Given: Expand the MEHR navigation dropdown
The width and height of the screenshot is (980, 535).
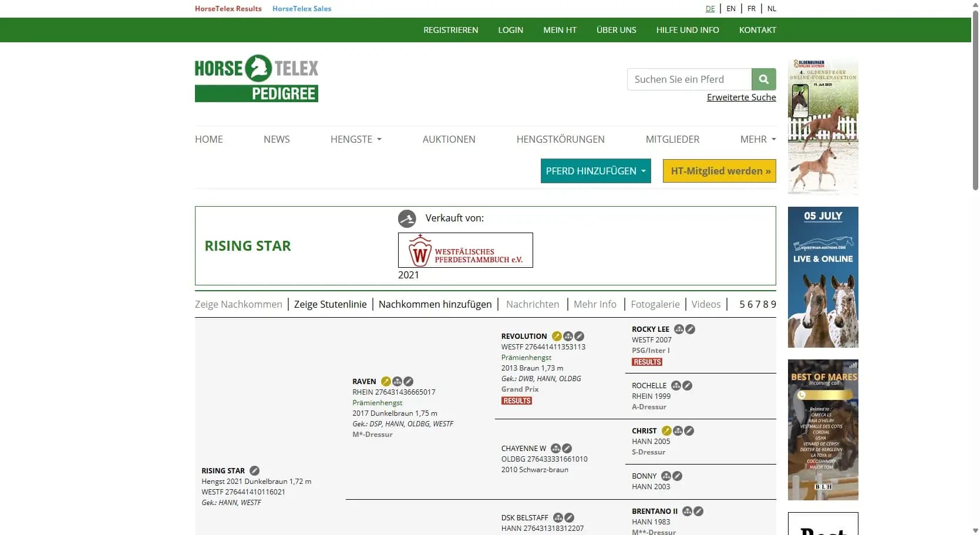Looking at the screenshot, I should (x=757, y=139).
